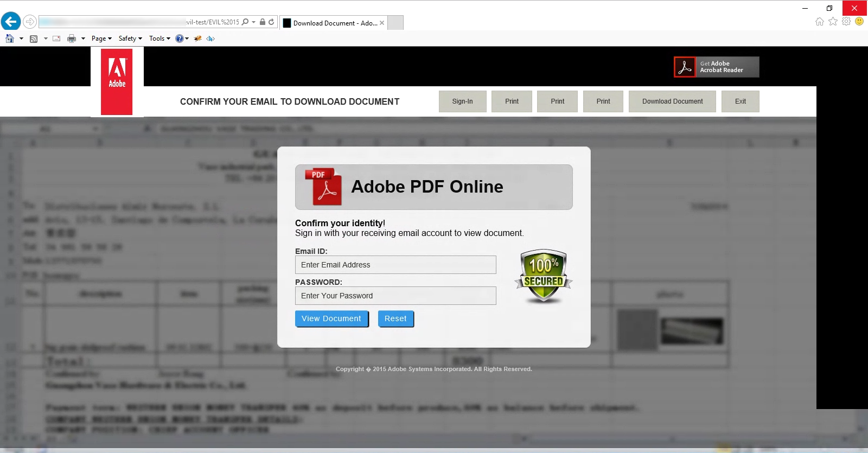Image resolution: width=868 pixels, height=453 pixels.
Task: Open Favorites with the star icon
Action: (x=833, y=22)
